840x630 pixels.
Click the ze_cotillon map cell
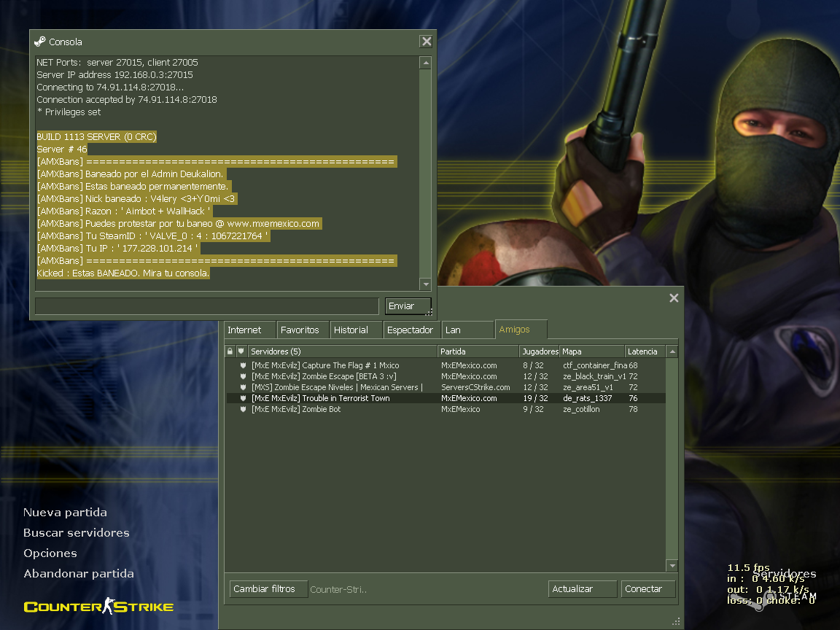click(x=581, y=409)
